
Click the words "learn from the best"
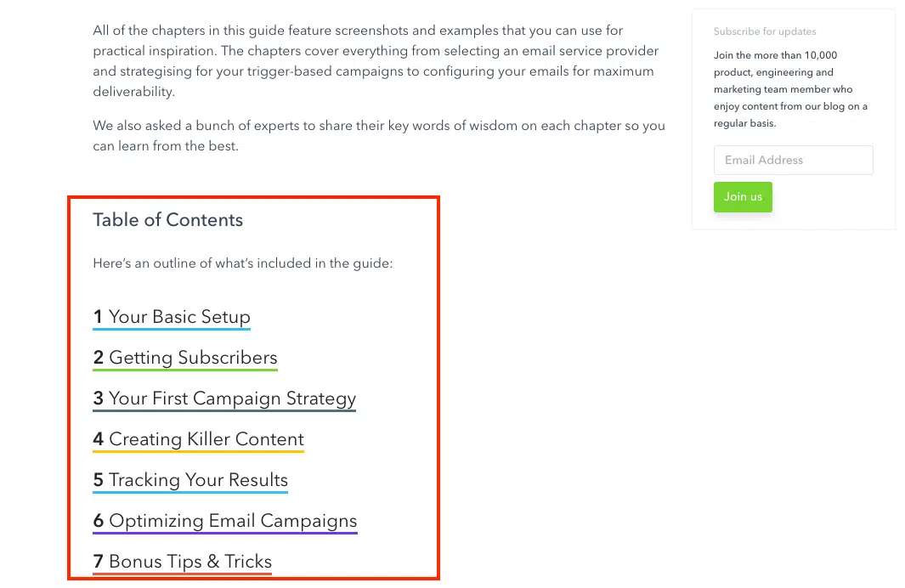pyautogui.click(x=179, y=146)
